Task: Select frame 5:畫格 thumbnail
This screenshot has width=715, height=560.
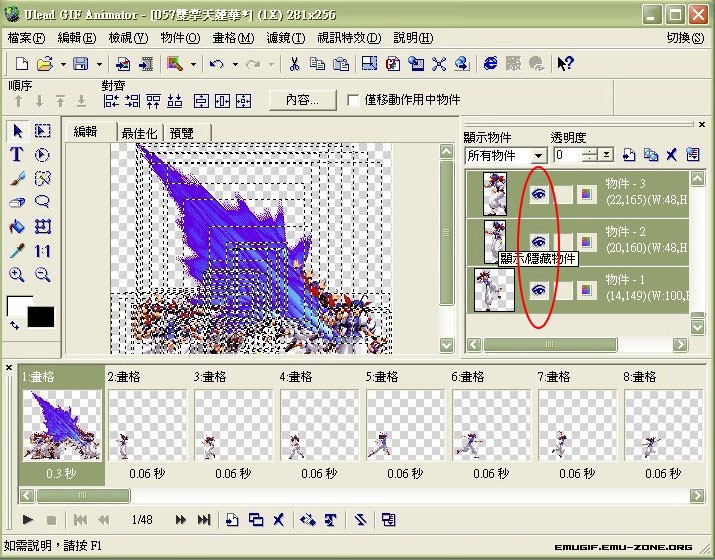Action: click(405, 425)
